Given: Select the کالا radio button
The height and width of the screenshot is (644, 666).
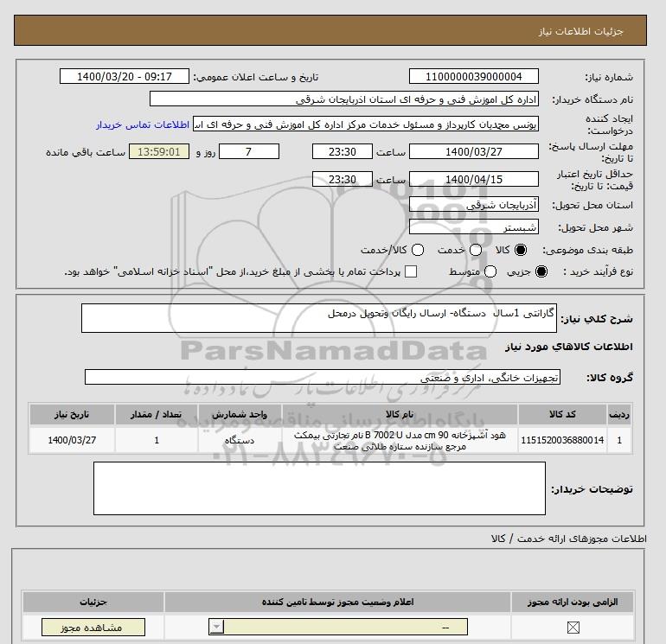Looking at the screenshot, I should [x=521, y=250].
